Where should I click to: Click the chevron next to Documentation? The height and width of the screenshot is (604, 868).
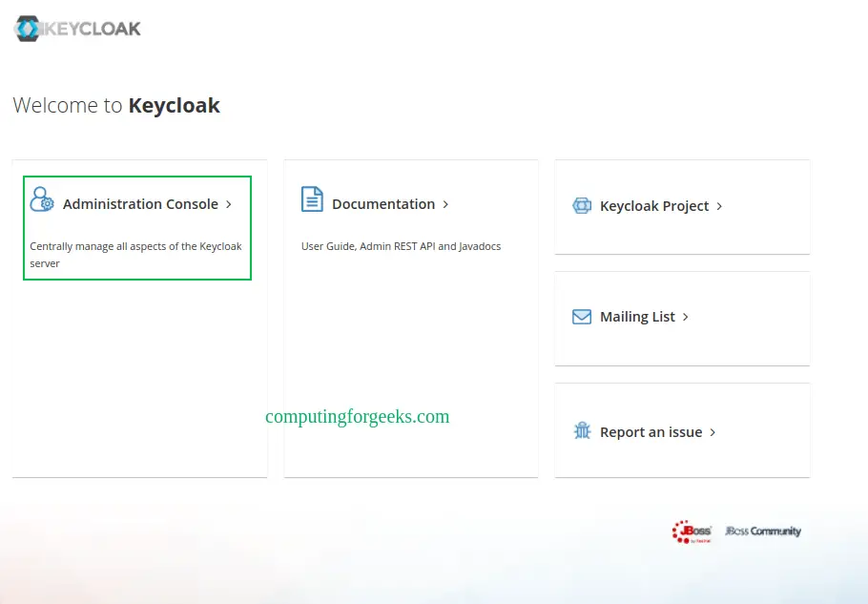[x=445, y=204]
